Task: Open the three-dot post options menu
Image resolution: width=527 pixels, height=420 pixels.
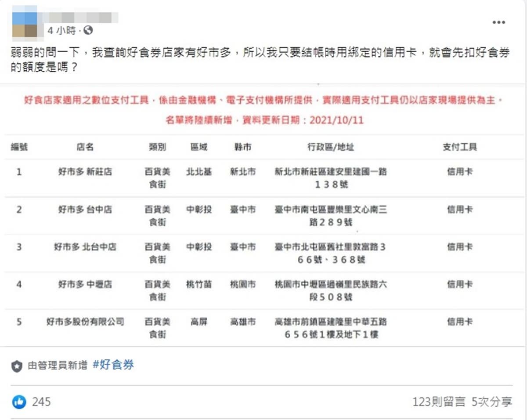Action: pos(498,22)
